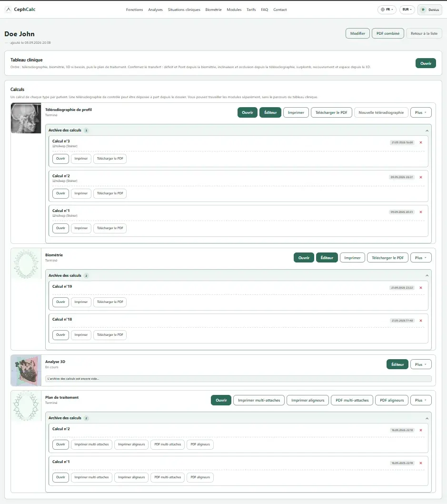Delete Calcul n°19 from the Biométrie archive
Screen dimensions: 447x504
(x=421, y=288)
